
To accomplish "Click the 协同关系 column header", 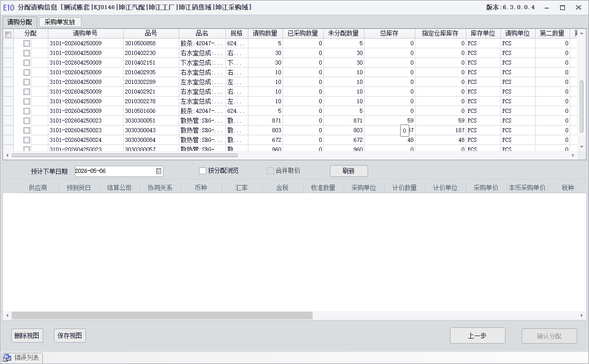I will (160, 188).
